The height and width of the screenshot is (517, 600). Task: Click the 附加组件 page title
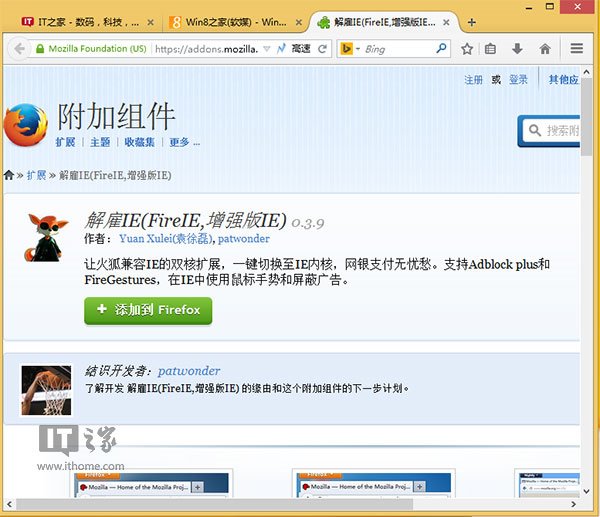tap(116, 116)
